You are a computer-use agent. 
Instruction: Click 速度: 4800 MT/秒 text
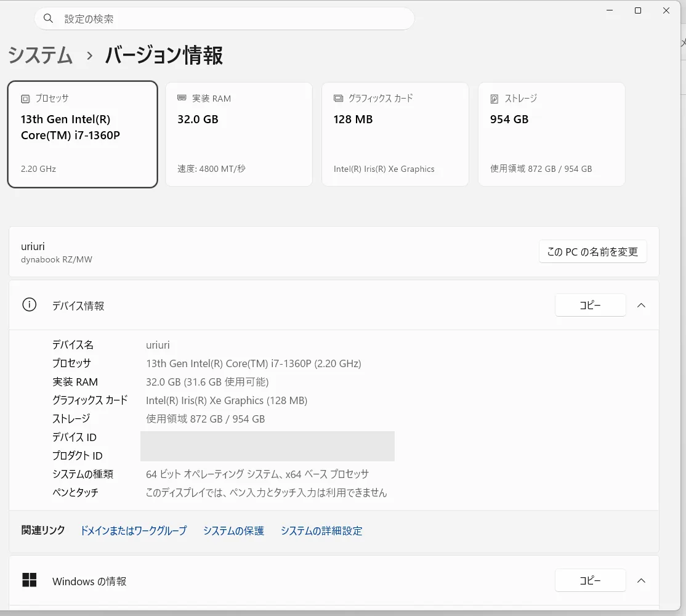click(211, 169)
